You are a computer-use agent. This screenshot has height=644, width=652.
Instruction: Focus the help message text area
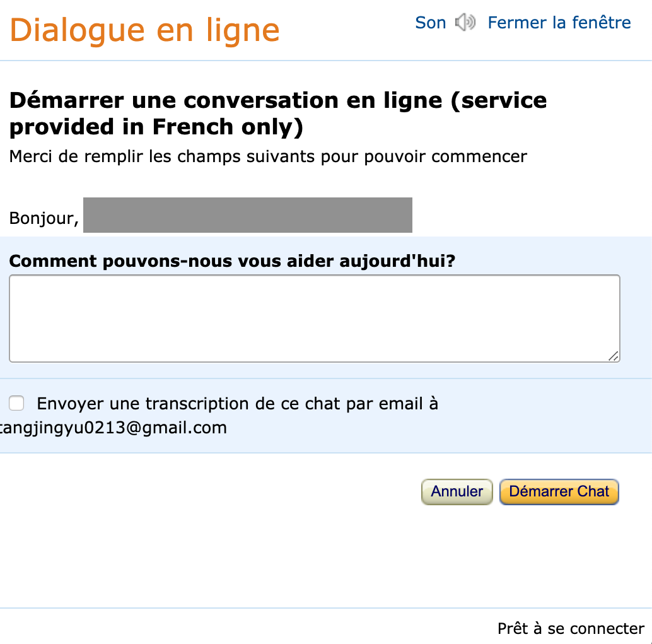click(315, 319)
